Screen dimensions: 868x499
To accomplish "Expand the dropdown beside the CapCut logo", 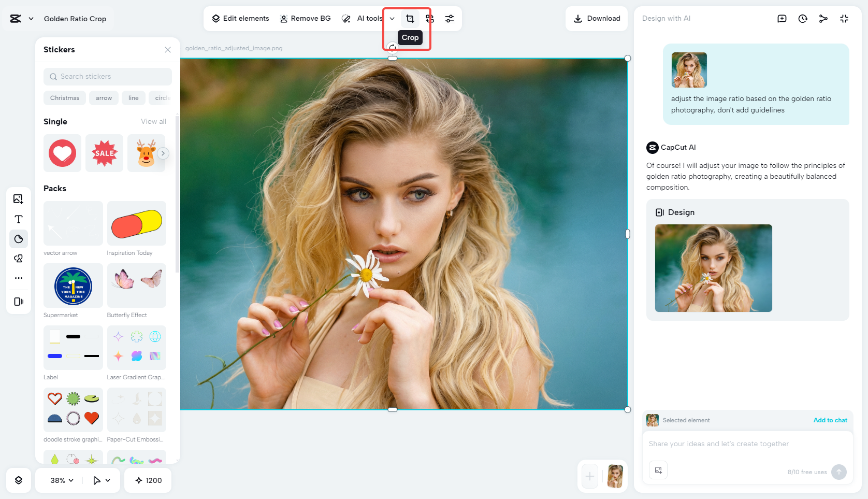I will 31,19.
